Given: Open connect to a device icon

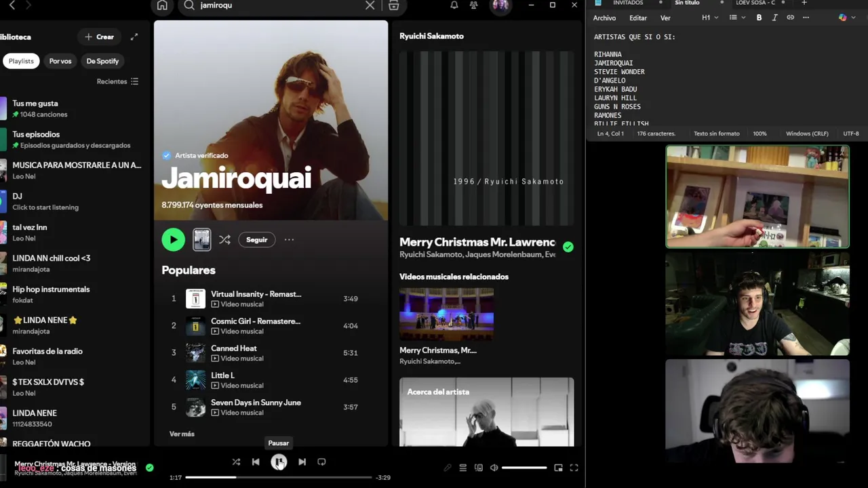Looking at the screenshot, I should tap(479, 468).
